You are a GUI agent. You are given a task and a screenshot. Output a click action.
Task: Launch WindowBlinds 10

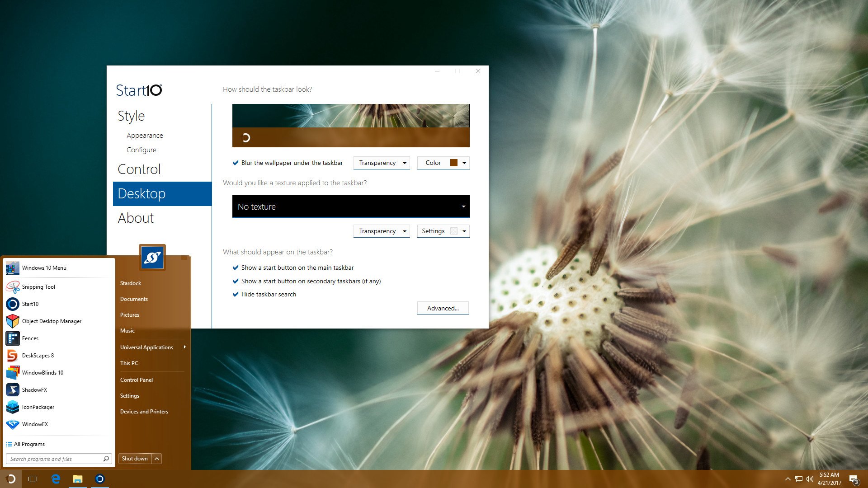[x=42, y=372]
